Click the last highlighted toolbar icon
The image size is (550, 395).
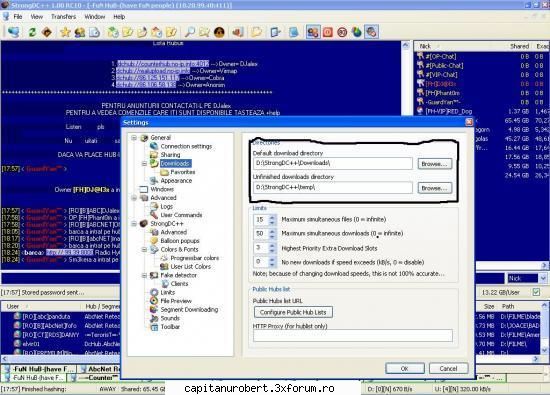coord(371,32)
